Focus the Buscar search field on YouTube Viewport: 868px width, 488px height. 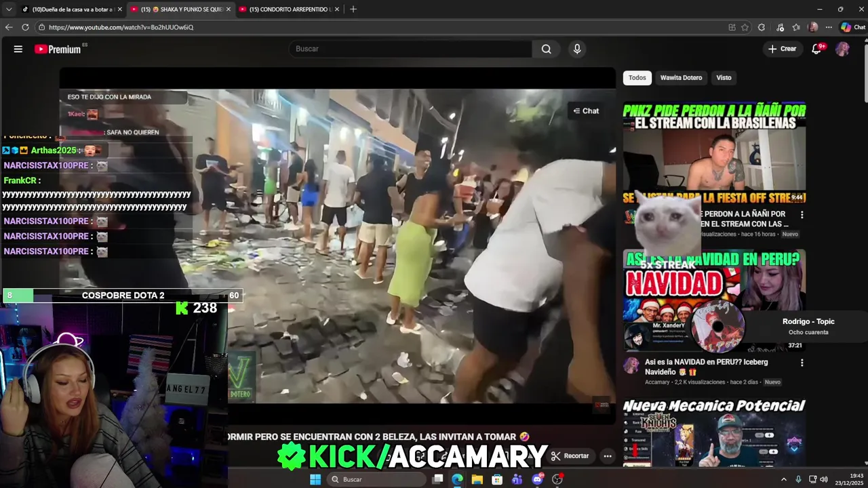click(410, 49)
